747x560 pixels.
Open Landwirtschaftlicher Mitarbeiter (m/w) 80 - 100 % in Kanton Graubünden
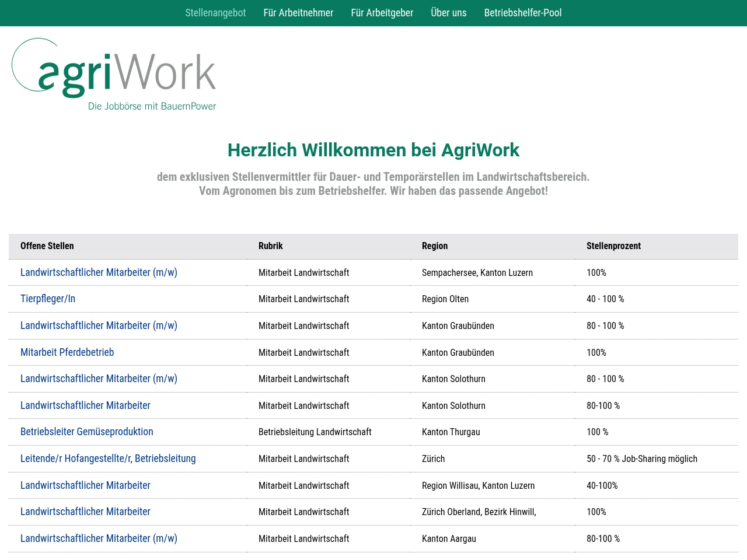[x=99, y=325]
